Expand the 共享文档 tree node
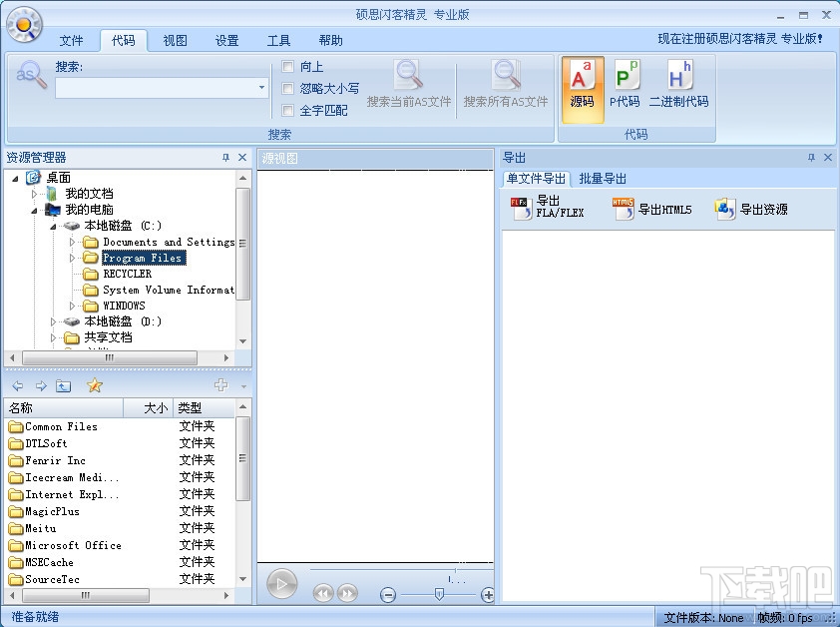The height and width of the screenshot is (627, 840). tap(53, 337)
